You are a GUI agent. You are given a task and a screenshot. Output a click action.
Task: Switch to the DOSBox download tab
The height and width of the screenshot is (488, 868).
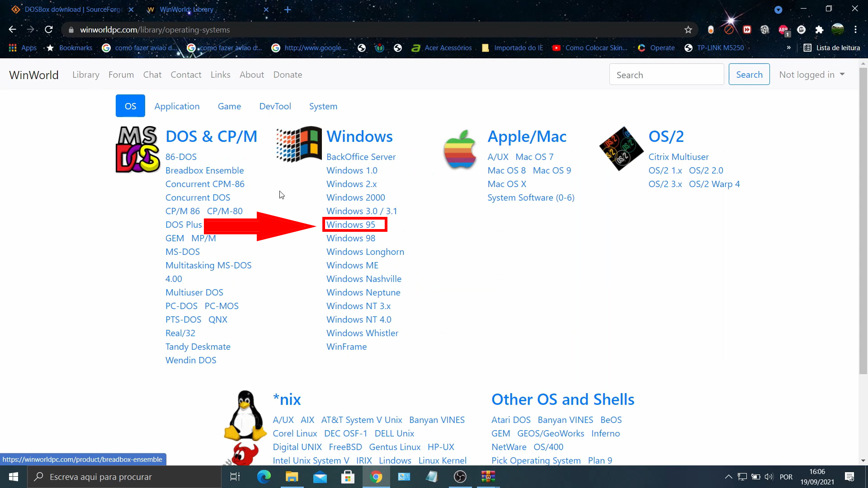pos(72,9)
